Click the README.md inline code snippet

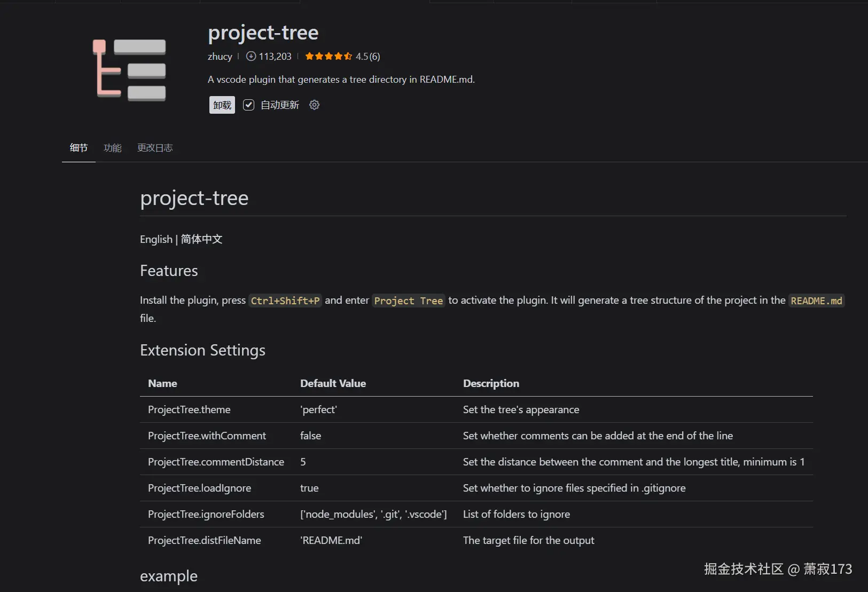coord(816,301)
